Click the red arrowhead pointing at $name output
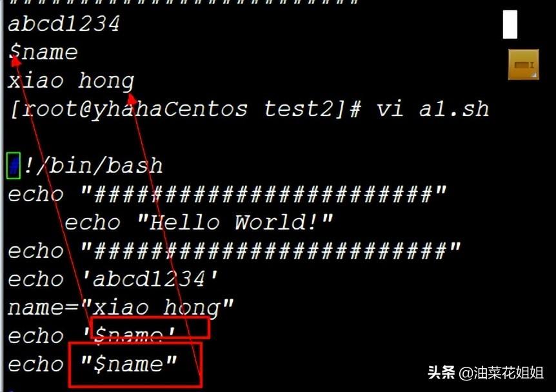Image resolution: width=556 pixels, height=392 pixels. (x=15, y=61)
